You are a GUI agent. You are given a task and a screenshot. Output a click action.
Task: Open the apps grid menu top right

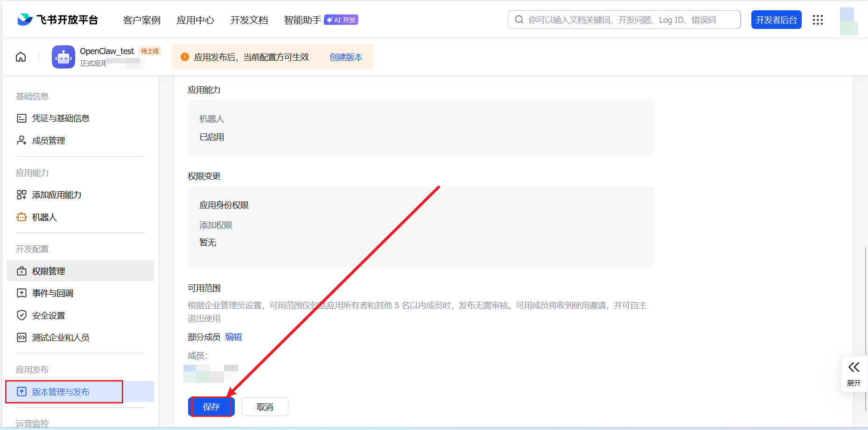818,20
